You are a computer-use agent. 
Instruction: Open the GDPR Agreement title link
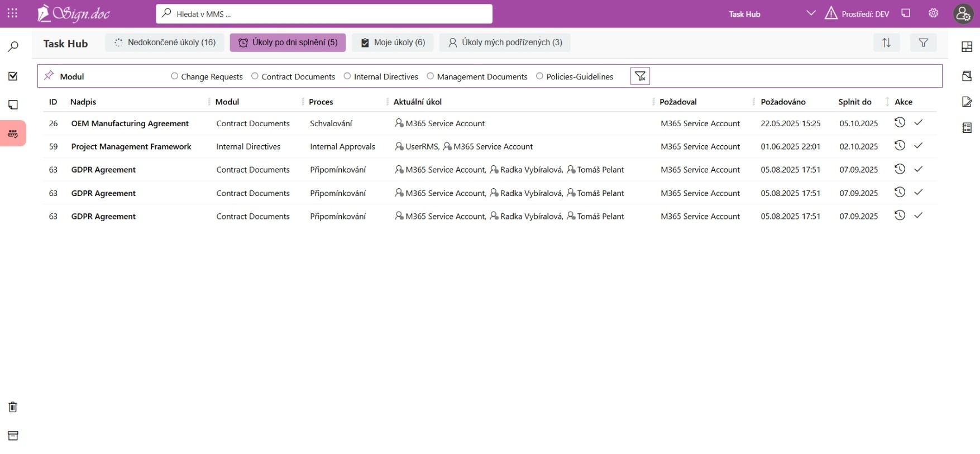tap(103, 170)
